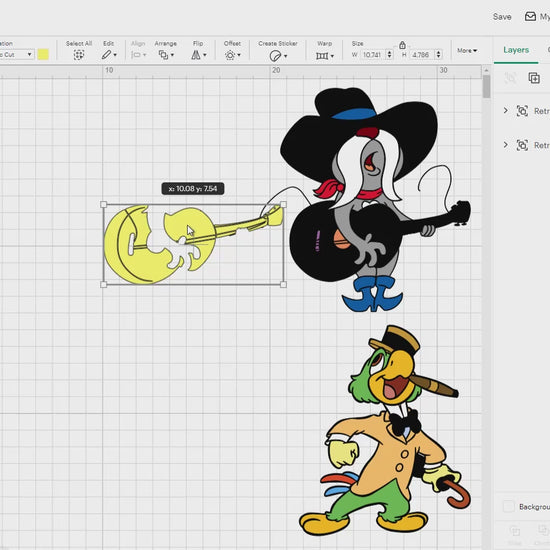
Task: Expand the Flip dropdown arrow
Action: (205, 55)
